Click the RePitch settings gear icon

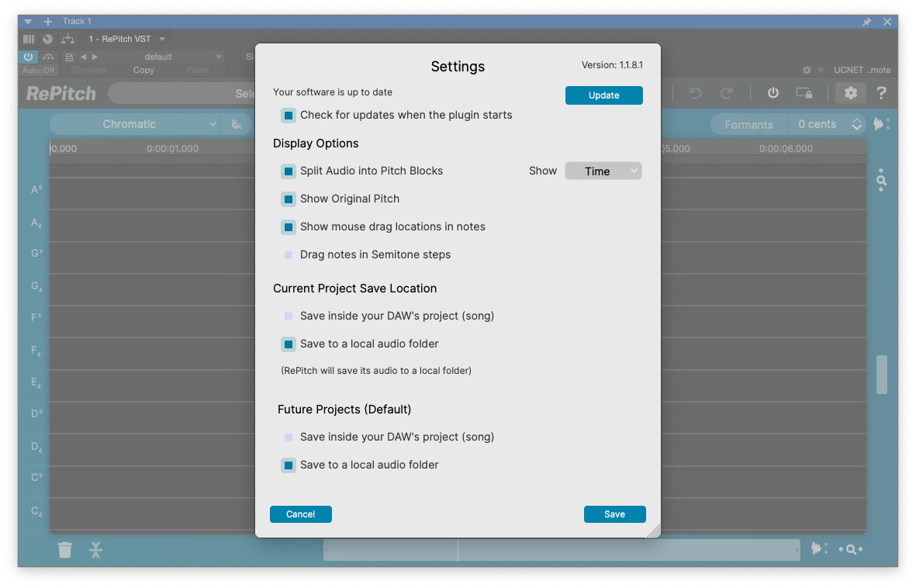[851, 93]
